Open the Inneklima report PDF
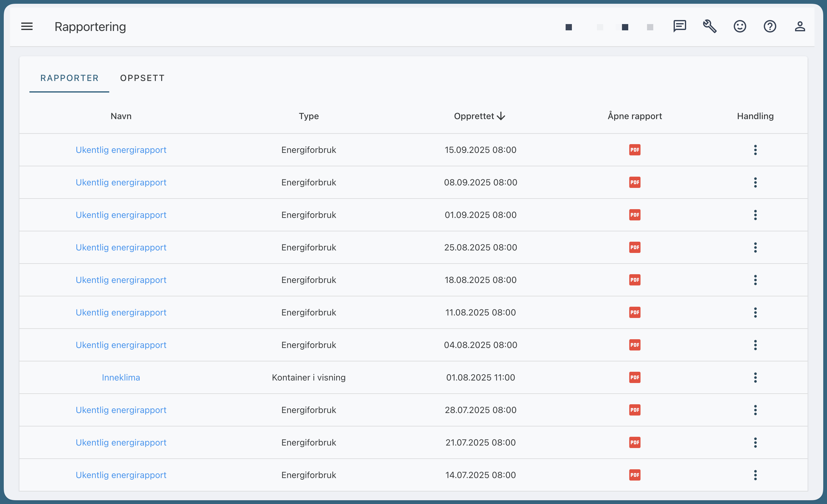Image resolution: width=827 pixels, height=504 pixels. pyautogui.click(x=634, y=378)
